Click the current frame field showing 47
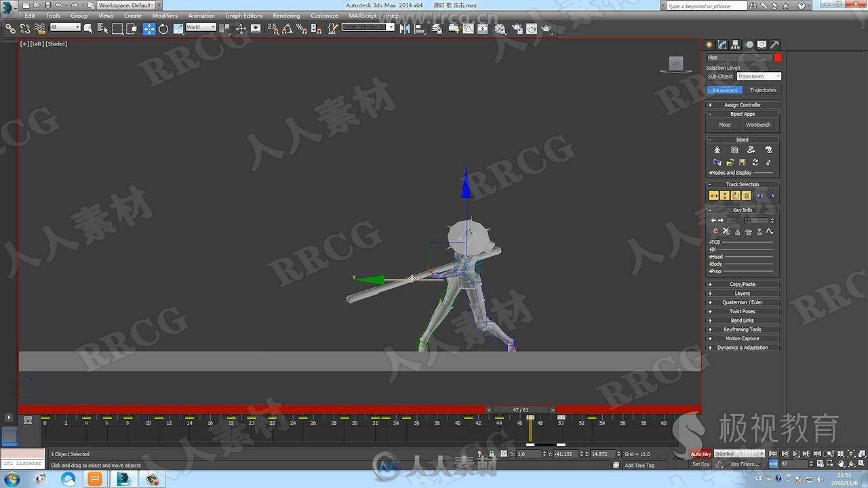This screenshot has height=488, width=868. (794, 464)
